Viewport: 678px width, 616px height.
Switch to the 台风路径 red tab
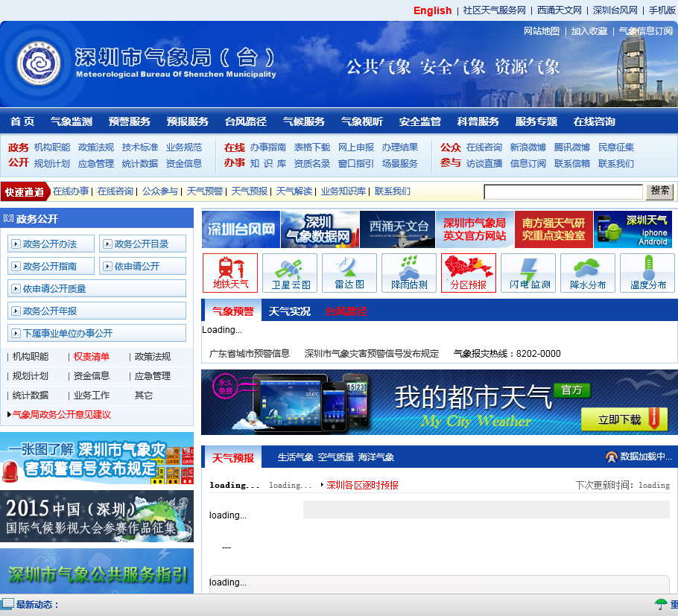point(346,311)
